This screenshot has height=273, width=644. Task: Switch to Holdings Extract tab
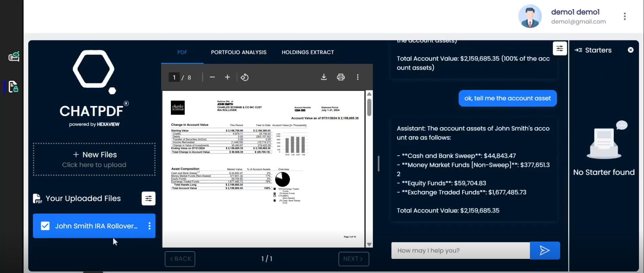coord(308,52)
